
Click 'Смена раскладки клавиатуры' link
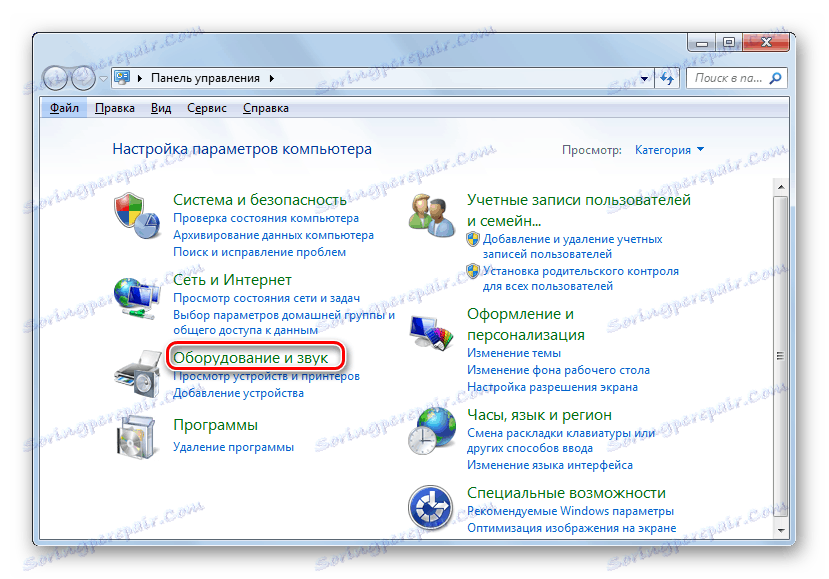[x=560, y=440]
